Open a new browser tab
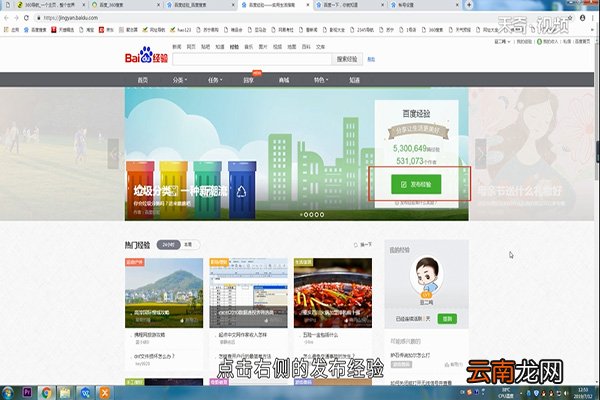Screen dimensions: 600x400 (x=469, y=5)
